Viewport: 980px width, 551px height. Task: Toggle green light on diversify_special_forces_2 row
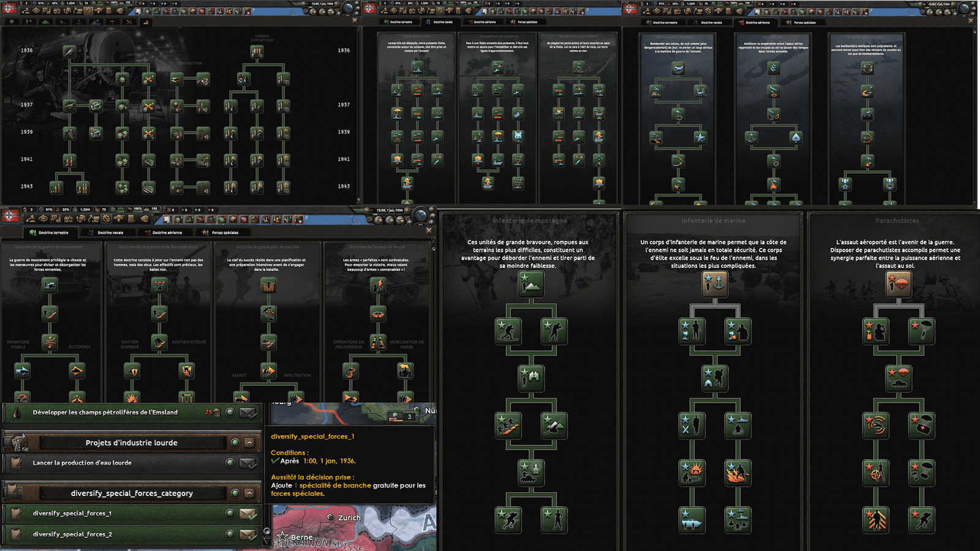point(230,534)
